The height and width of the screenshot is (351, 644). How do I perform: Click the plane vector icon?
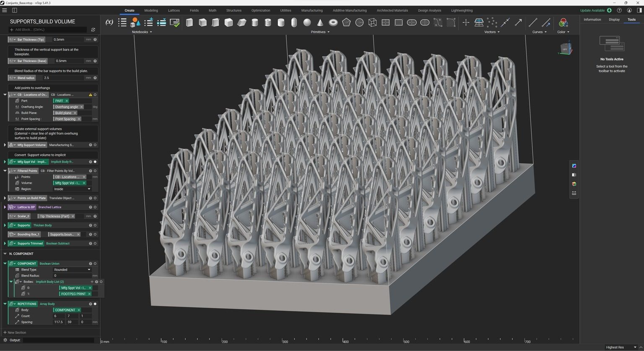(479, 22)
